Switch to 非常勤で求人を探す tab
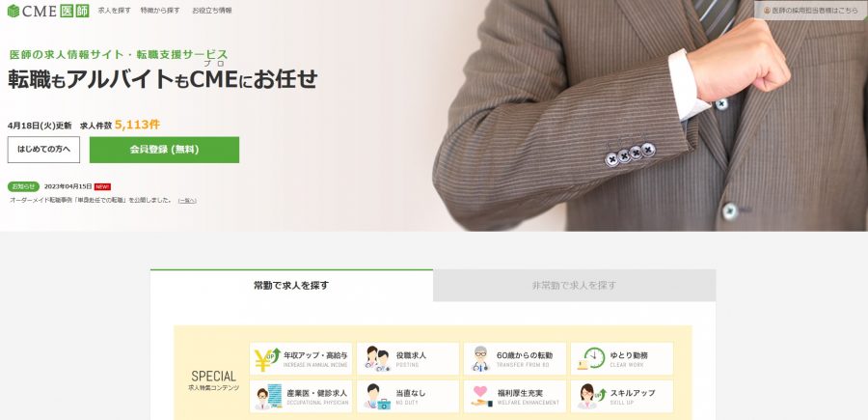The height and width of the screenshot is (420, 868). tap(574, 286)
